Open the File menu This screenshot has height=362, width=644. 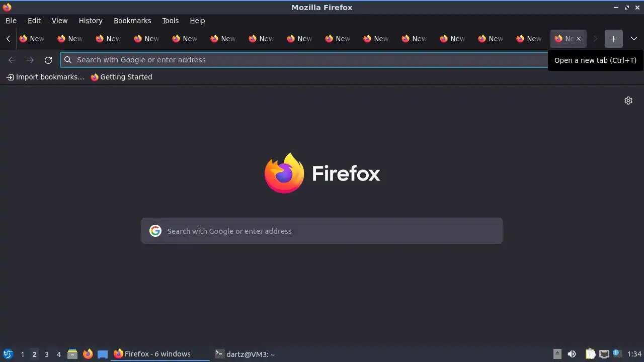click(x=11, y=21)
